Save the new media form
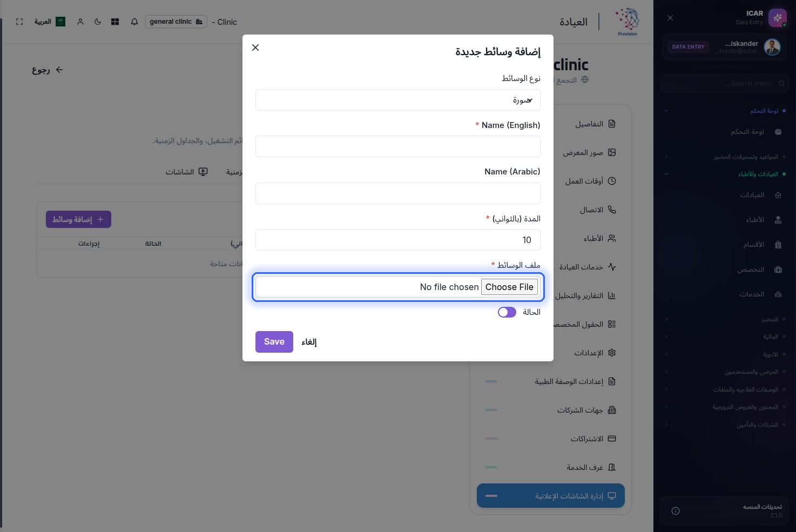 click(x=274, y=342)
